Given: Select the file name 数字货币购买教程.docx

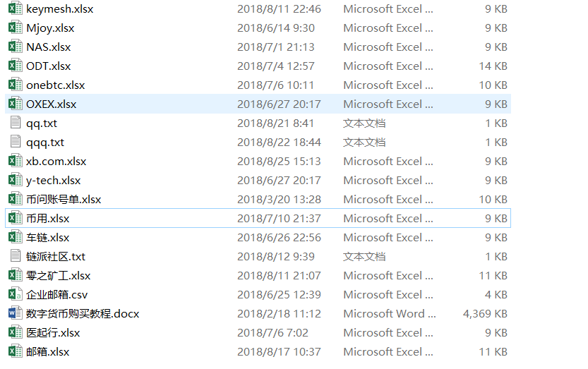Looking at the screenshot, I should [x=83, y=313].
